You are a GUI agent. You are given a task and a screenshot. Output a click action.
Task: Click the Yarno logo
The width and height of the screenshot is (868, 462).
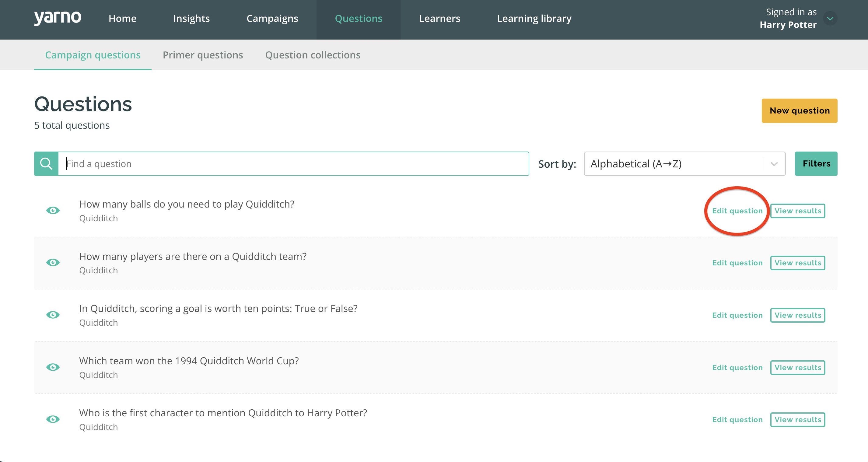(58, 18)
